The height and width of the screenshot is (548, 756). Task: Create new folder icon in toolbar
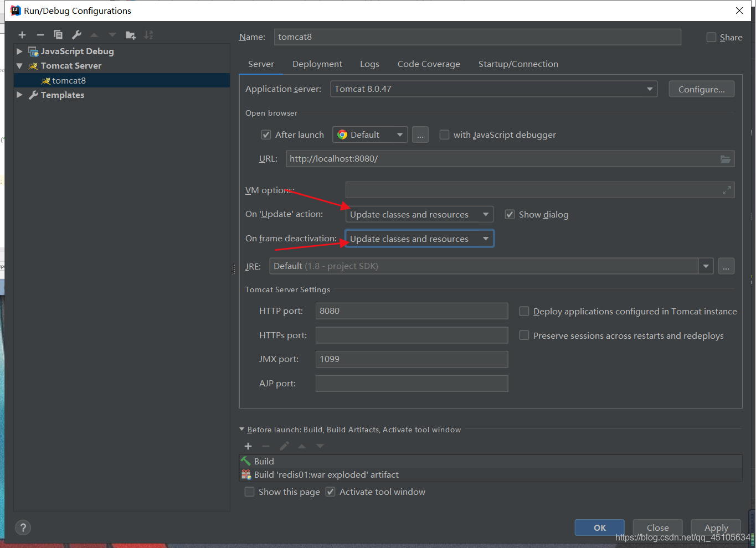pyautogui.click(x=131, y=35)
